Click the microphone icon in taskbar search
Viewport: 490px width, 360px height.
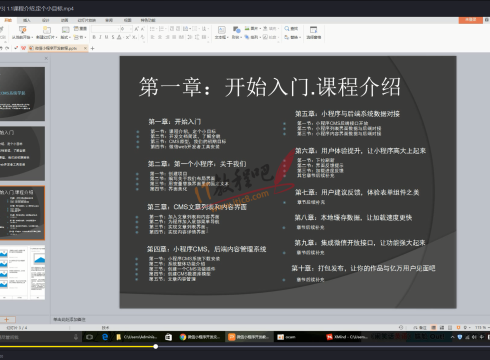[76, 337]
